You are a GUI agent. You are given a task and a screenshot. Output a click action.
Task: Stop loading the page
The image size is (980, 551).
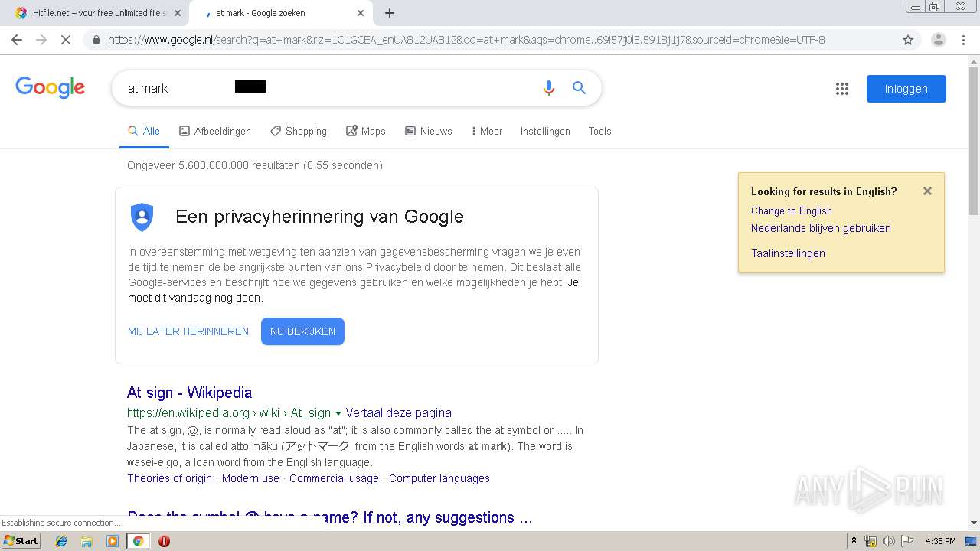coord(66,40)
